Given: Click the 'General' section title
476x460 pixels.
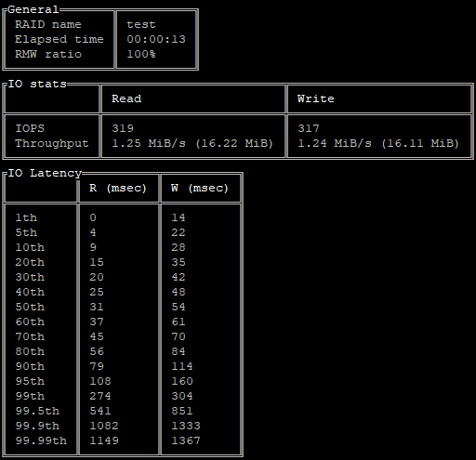Looking at the screenshot, I should (x=33, y=9).
